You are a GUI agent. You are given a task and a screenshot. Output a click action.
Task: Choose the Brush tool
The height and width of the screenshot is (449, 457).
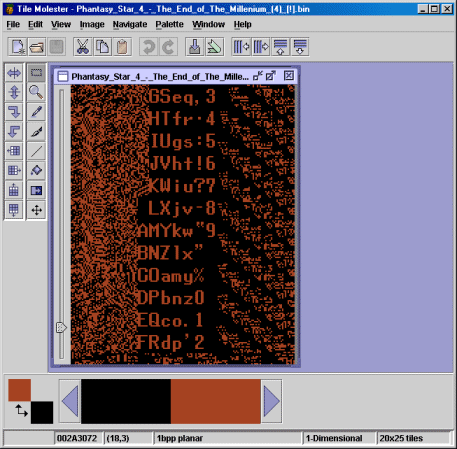[36, 132]
